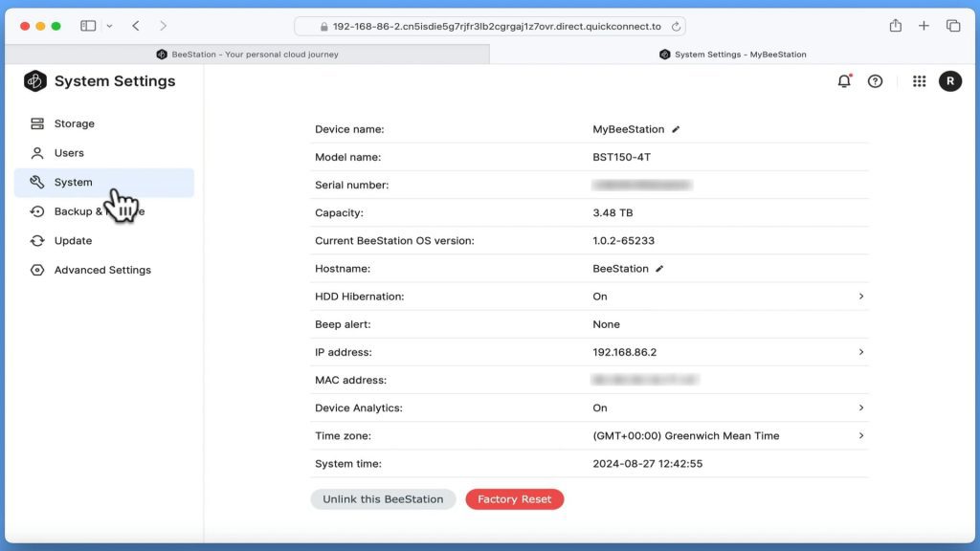The width and height of the screenshot is (980, 551).
Task: Open the Update section in the sidebar
Action: 103,240
